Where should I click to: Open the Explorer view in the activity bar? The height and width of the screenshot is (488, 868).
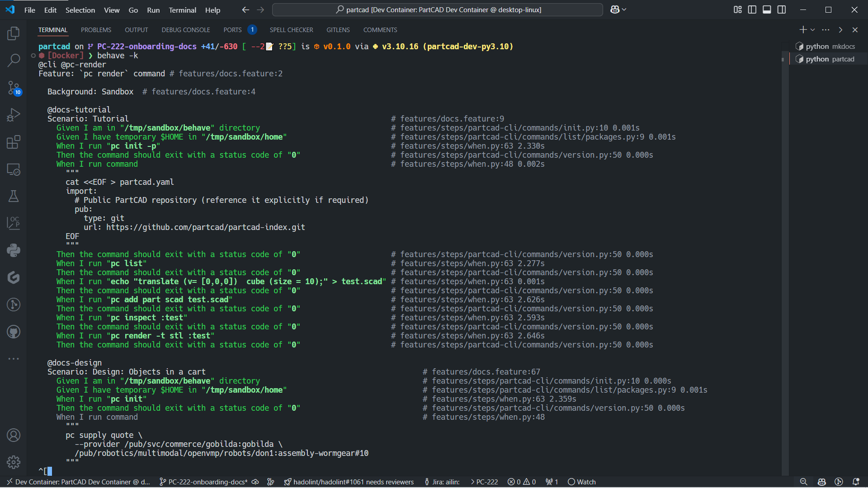(x=14, y=33)
